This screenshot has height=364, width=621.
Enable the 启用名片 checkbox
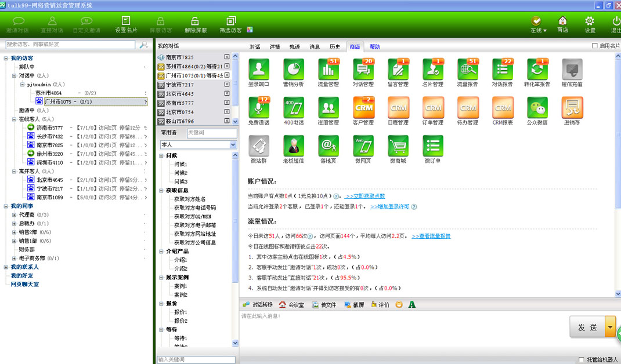coord(594,46)
